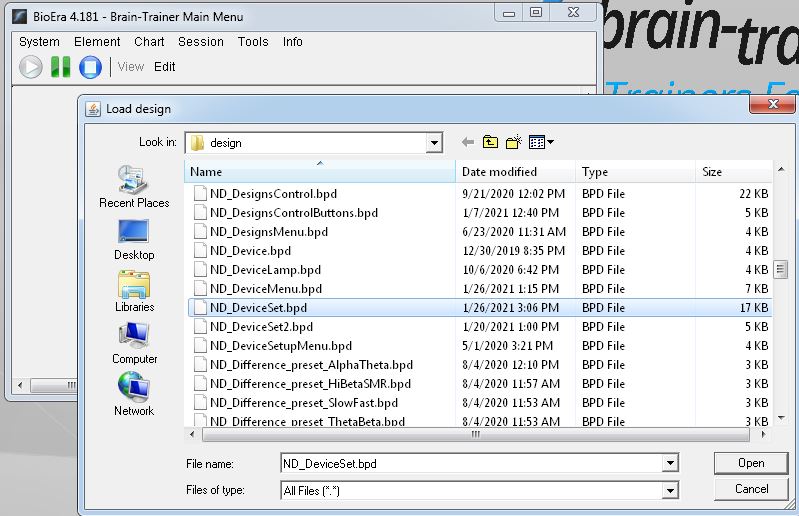Click file icon of ND_DesignsMenu.bpd
The width and height of the screenshot is (799, 516).
click(x=201, y=232)
